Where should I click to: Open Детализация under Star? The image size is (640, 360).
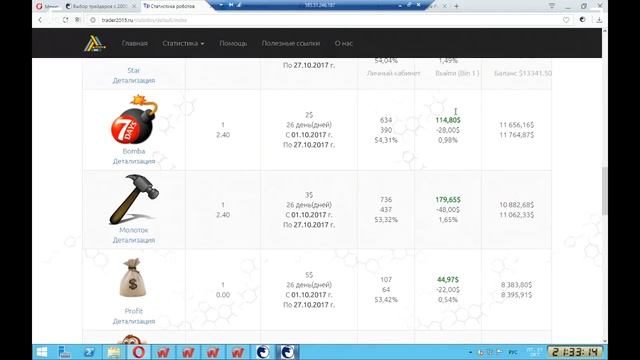pos(134,80)
